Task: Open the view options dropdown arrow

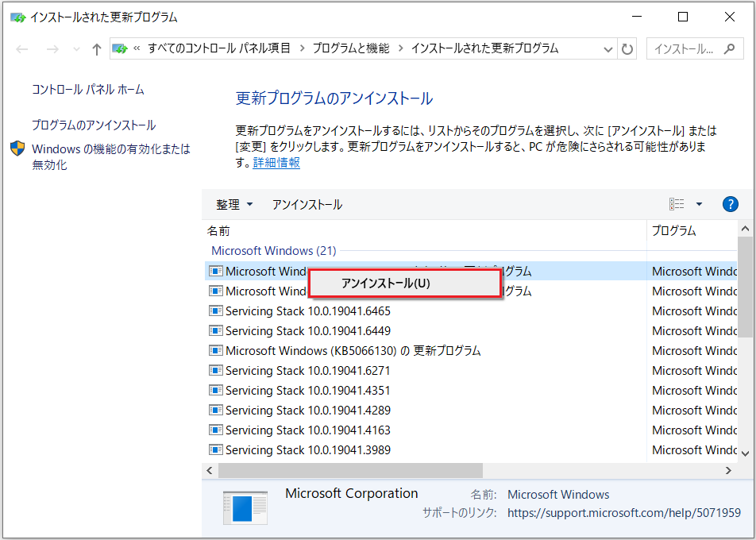Action: 699,204
